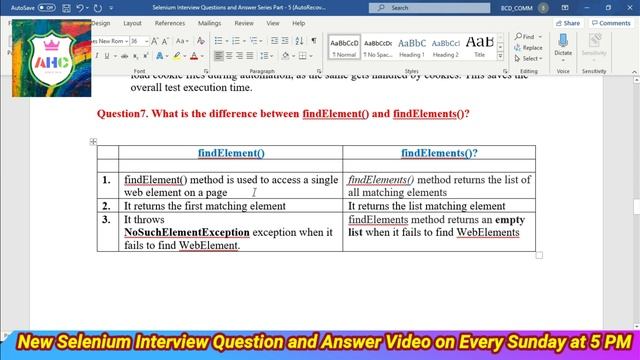Click the Text Effects icon
Image resolution: width=640 pixels, height=360 pixels.
click(160, 56)
